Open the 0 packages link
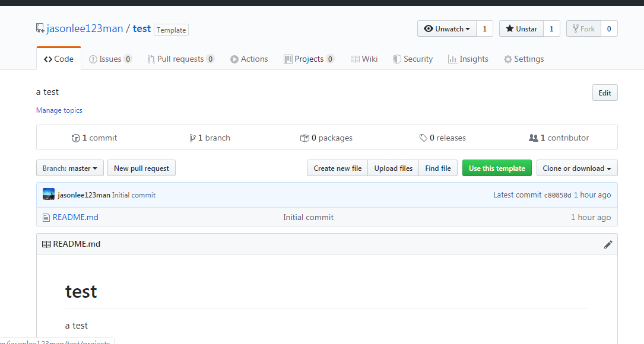This screenshot has width=644, height=344. pyautogui.click(x=326, y=138)
